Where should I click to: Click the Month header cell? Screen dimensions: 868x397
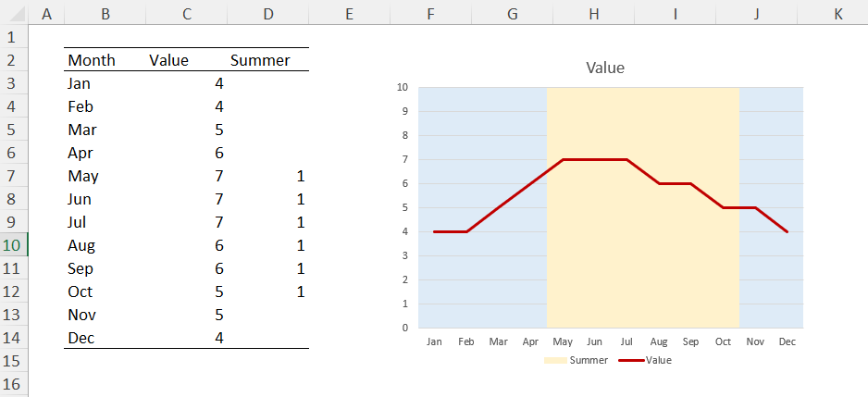(105, 60)
